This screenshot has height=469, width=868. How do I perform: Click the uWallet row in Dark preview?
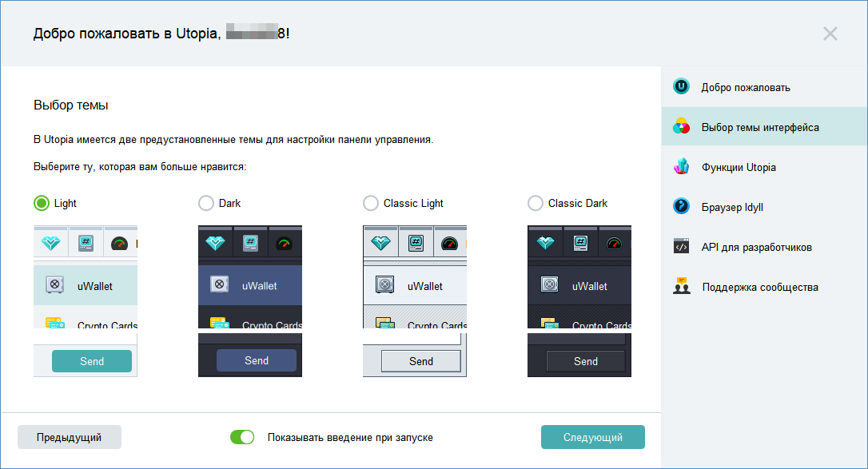coord(250,285)
